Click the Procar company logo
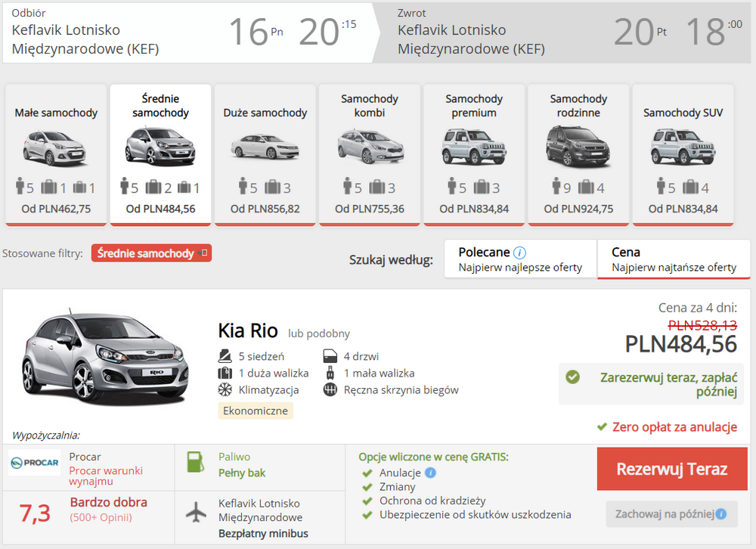 point(35,463)
